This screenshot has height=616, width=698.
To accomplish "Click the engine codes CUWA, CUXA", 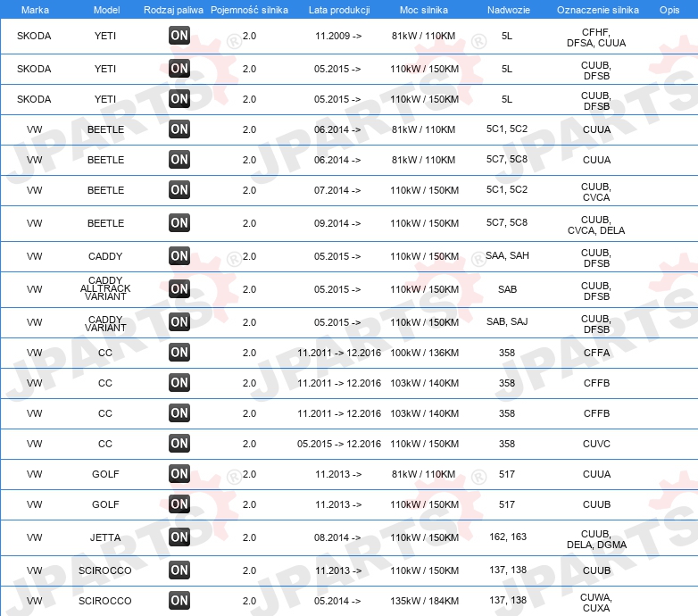I will pyautogui.click(x=596, y=603).
